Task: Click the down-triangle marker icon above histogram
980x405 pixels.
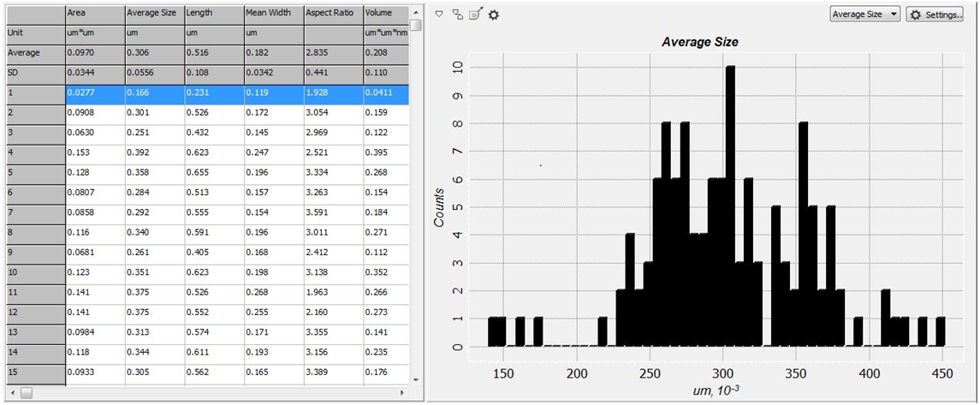Action: tap(438, 15)
